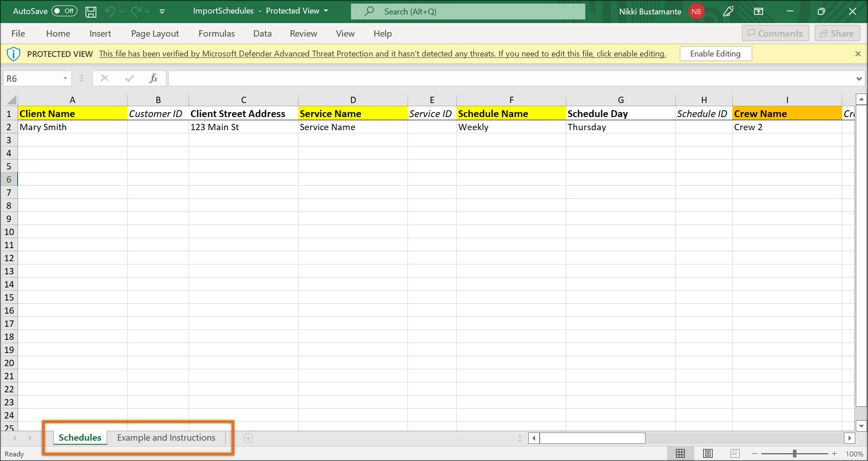The width and height of the screenshot is (868, 461).
Task: Add a new sheet with plus icon
Action: 248,438
